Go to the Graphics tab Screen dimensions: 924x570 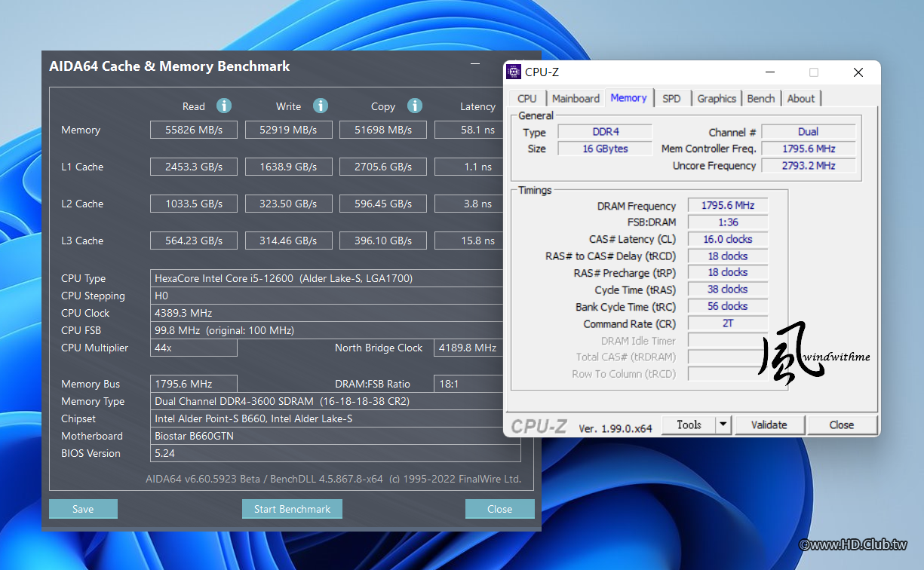(x=716, y=99)
